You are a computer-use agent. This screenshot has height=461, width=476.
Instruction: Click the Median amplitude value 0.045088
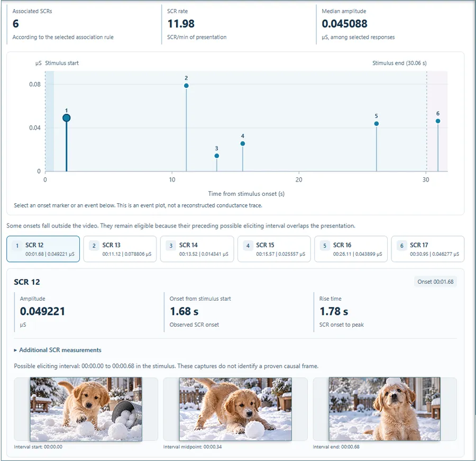click(344, 24)
